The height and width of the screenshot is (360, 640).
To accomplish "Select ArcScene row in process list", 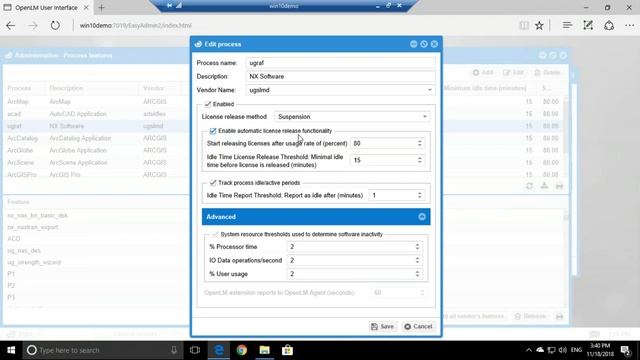I will (97, 162).
